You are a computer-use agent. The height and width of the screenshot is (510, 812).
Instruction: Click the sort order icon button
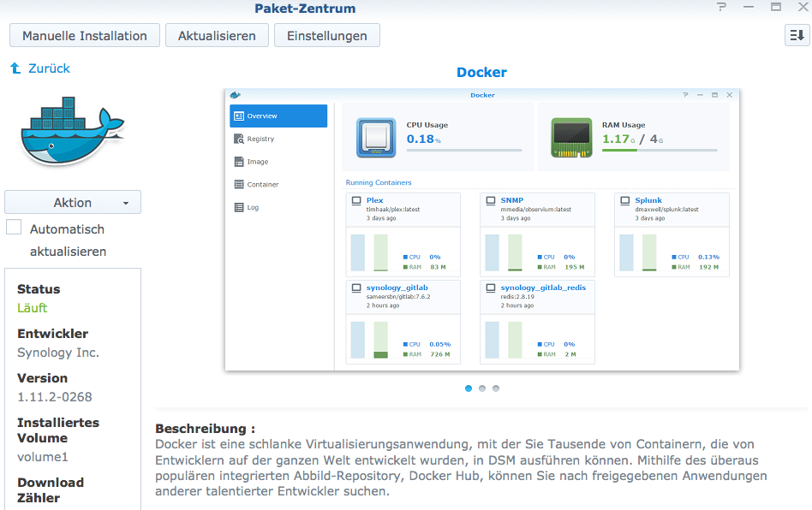(x=797, y=35)
